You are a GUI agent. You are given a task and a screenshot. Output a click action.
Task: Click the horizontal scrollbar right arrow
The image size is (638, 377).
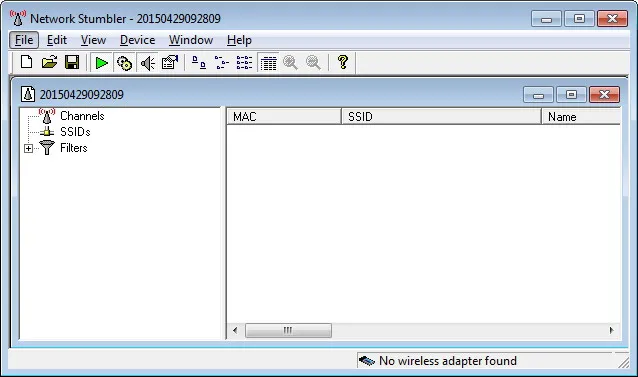click(611, 330)
